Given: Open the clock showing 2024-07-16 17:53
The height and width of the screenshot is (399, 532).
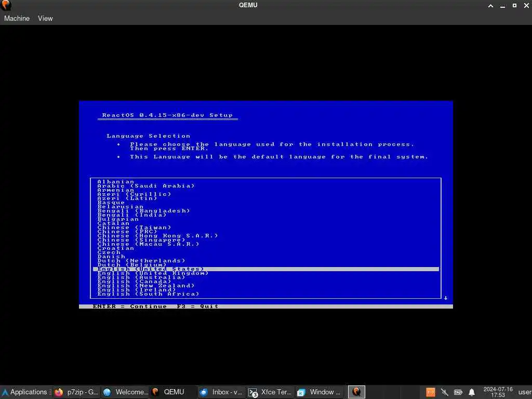Looking at the screenshot, I should pyautogui.click(x=498, y=392).
